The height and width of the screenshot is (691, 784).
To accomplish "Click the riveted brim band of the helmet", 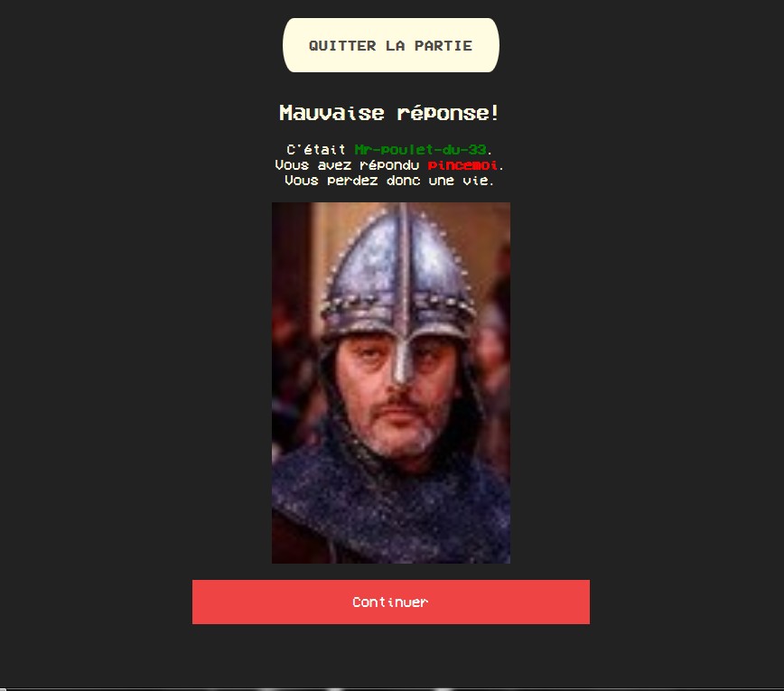I will [398, 306].
